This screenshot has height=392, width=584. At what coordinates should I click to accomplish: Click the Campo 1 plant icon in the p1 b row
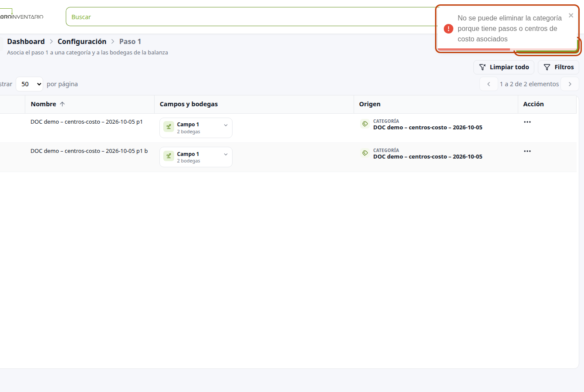(x=169, y=156)
